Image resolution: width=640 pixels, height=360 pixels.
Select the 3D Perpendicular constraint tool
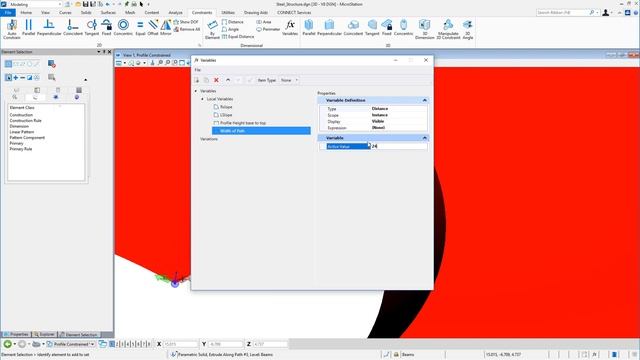point(329,28)
